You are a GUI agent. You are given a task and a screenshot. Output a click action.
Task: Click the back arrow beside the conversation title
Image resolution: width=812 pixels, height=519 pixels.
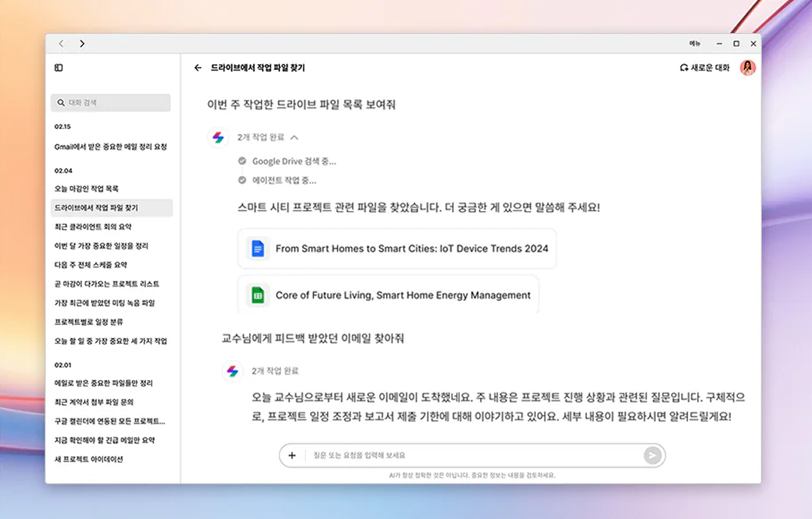point(197,68)
